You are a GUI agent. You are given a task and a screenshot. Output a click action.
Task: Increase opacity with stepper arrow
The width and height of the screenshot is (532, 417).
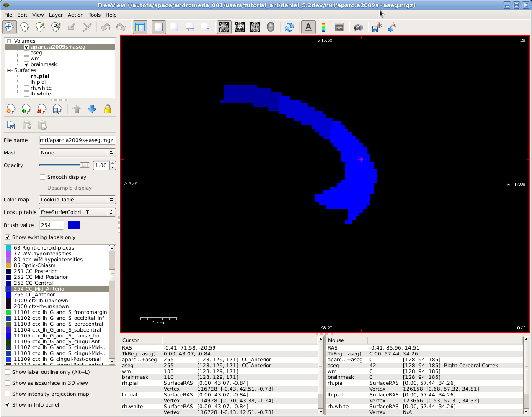point(113,163)
